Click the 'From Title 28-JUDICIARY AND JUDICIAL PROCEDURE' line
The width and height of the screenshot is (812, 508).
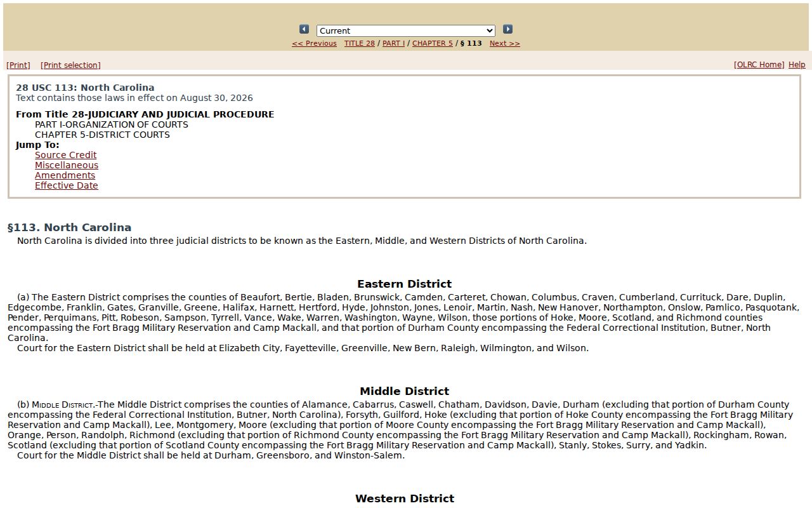[145, 114]
